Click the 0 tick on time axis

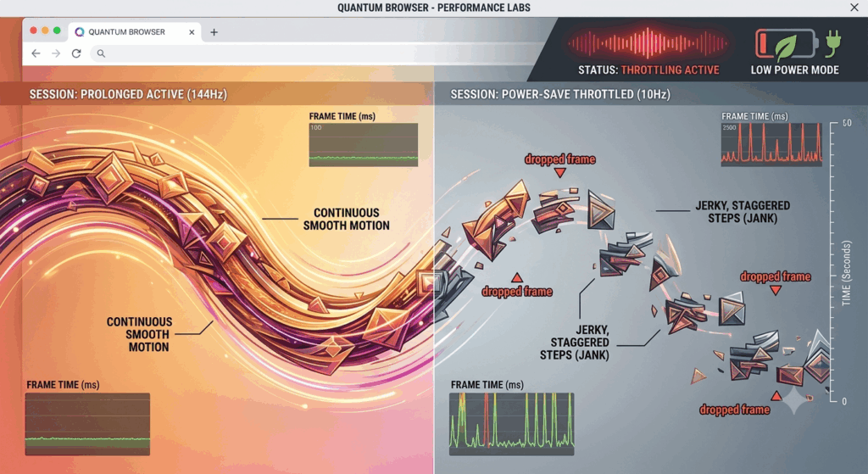tap(844, 401)
